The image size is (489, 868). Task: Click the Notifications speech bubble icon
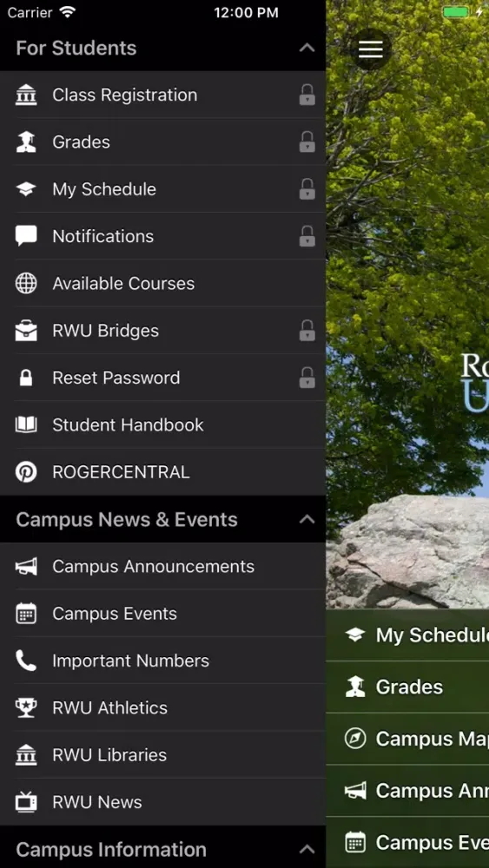pos(26,236)
